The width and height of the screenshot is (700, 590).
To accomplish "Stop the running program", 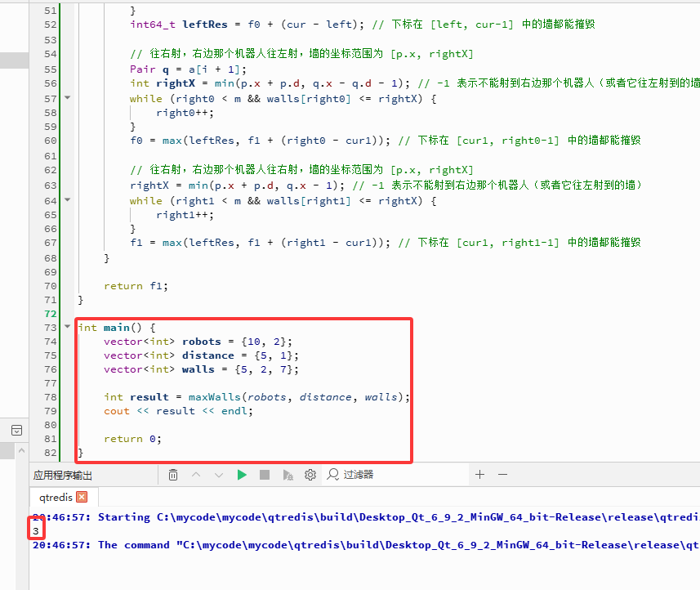I will (265, 475).
